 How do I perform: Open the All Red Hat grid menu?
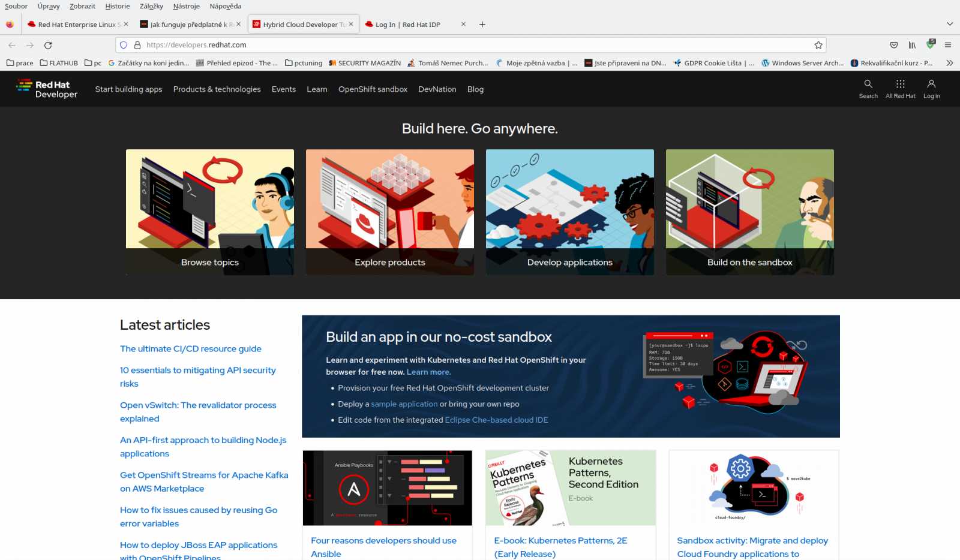[x=901, y=89]
